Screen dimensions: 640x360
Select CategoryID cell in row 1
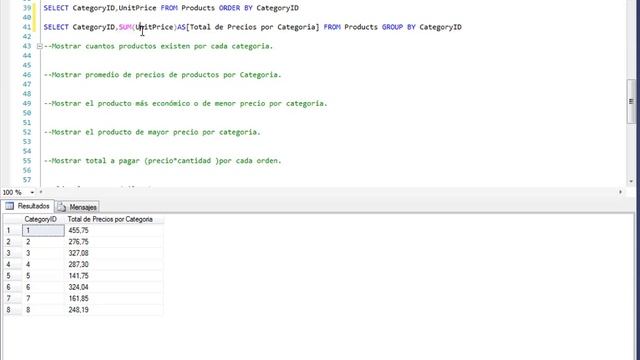click(x=43, y=231)
